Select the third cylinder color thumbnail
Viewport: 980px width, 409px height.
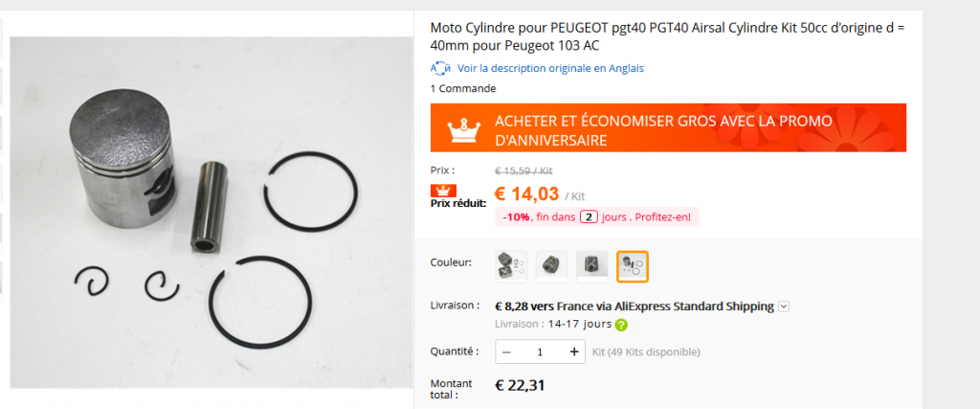(x=591, y=266)
